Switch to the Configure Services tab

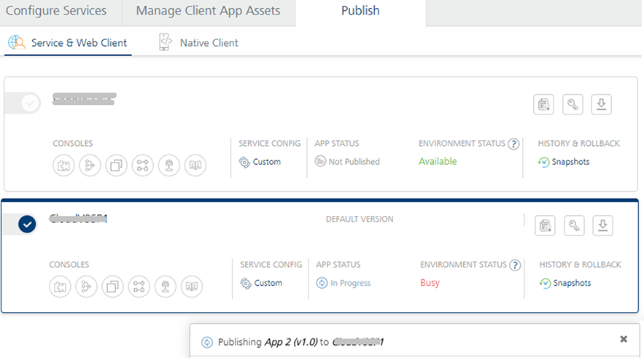pos(56,11)
